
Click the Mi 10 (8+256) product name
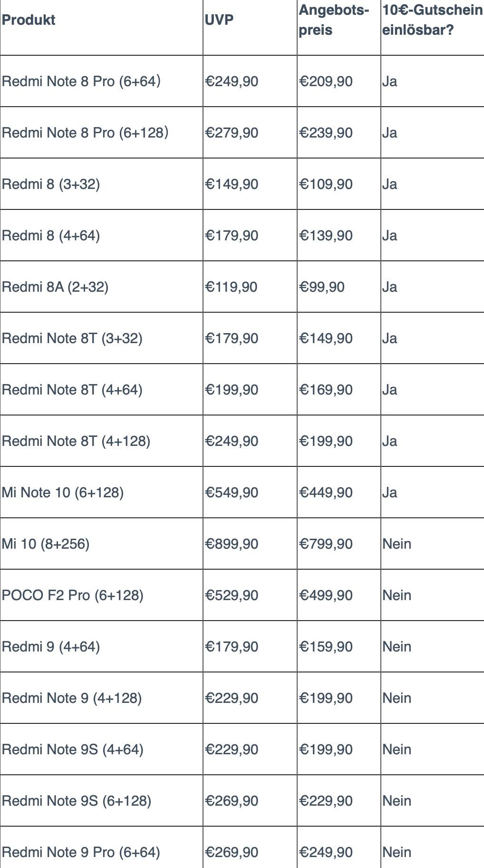coord(46,544)
